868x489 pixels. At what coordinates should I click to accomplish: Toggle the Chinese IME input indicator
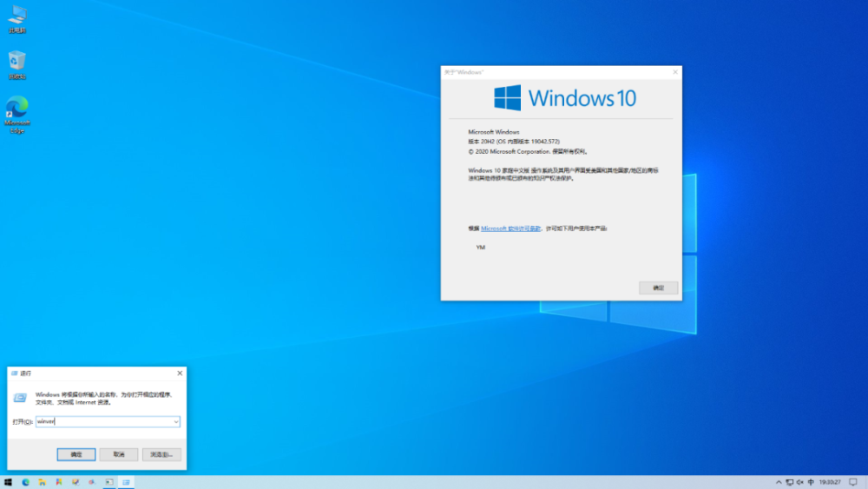pyautogui.click(x=811, y=482)
